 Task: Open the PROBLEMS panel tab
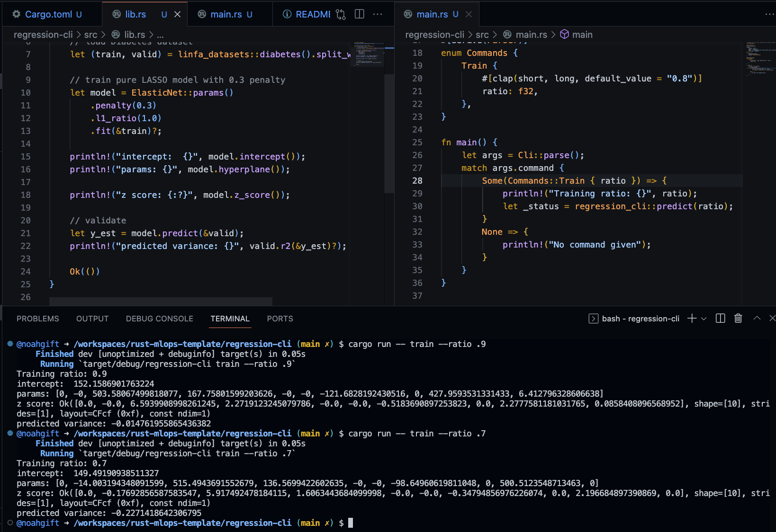(x=38, y=319)
